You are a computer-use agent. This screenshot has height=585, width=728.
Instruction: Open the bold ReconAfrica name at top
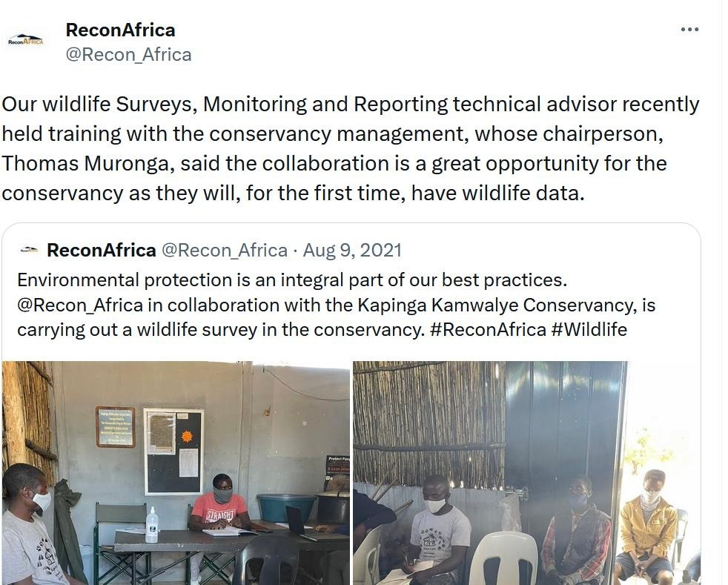tap(120, 30)
